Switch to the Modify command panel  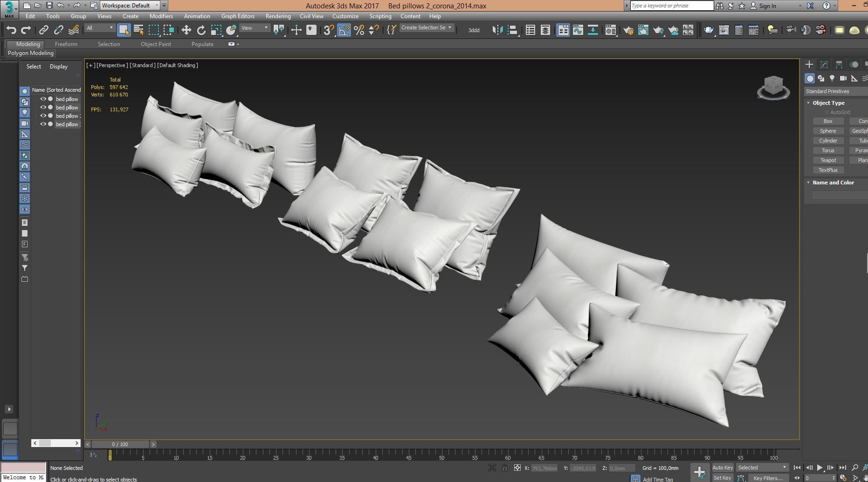tap(824, 65)
